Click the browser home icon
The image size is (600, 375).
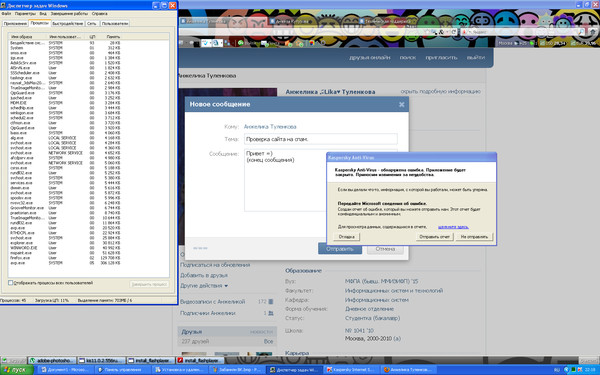tap(593, 32)
